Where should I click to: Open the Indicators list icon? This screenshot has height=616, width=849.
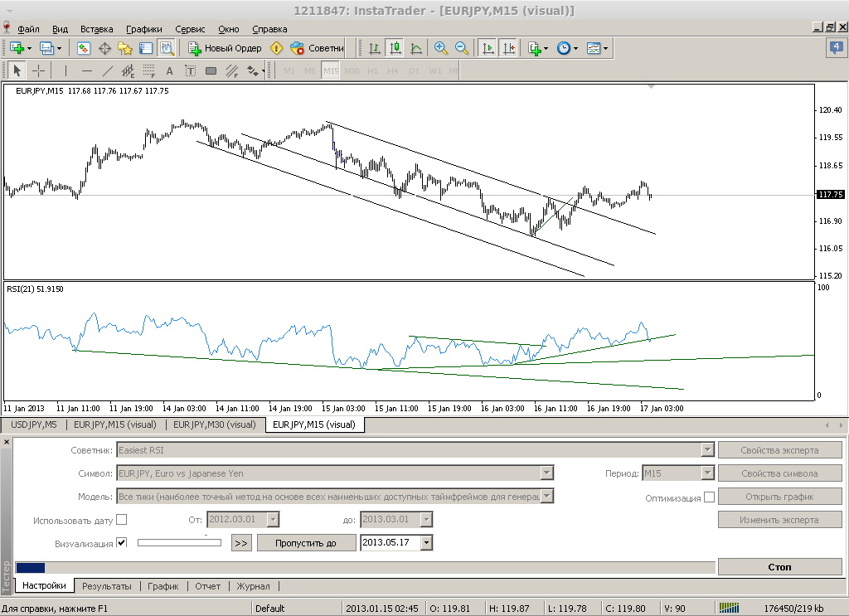tap(535, 48)
